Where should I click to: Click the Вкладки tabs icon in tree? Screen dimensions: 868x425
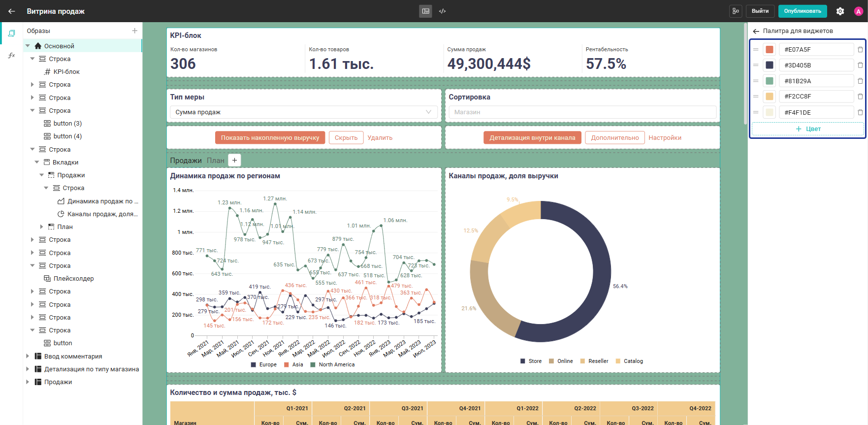coord(47,162)
